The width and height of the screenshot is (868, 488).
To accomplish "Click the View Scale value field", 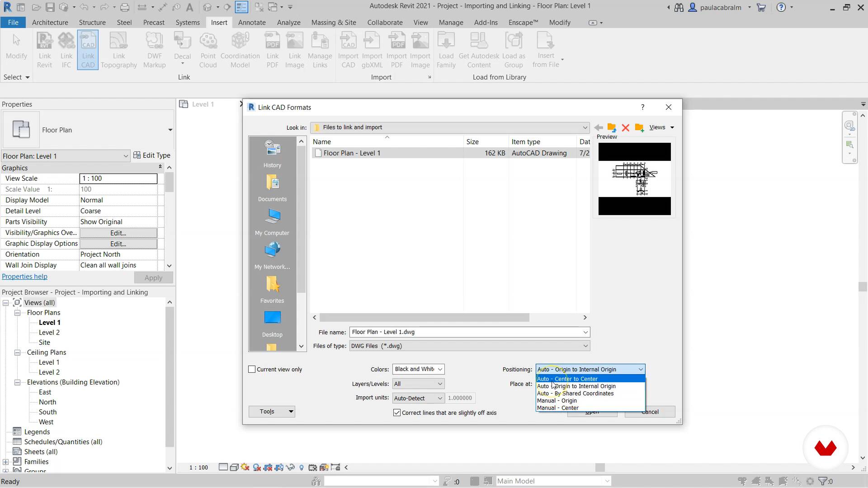I will (118, 178).
